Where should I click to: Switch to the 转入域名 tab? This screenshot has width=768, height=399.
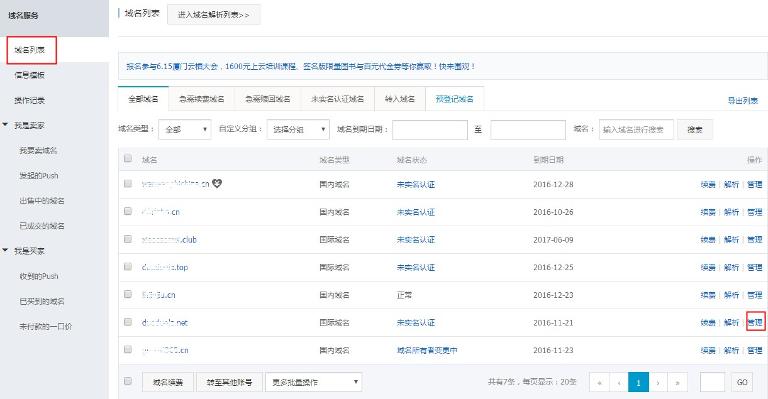click(400, 99)
